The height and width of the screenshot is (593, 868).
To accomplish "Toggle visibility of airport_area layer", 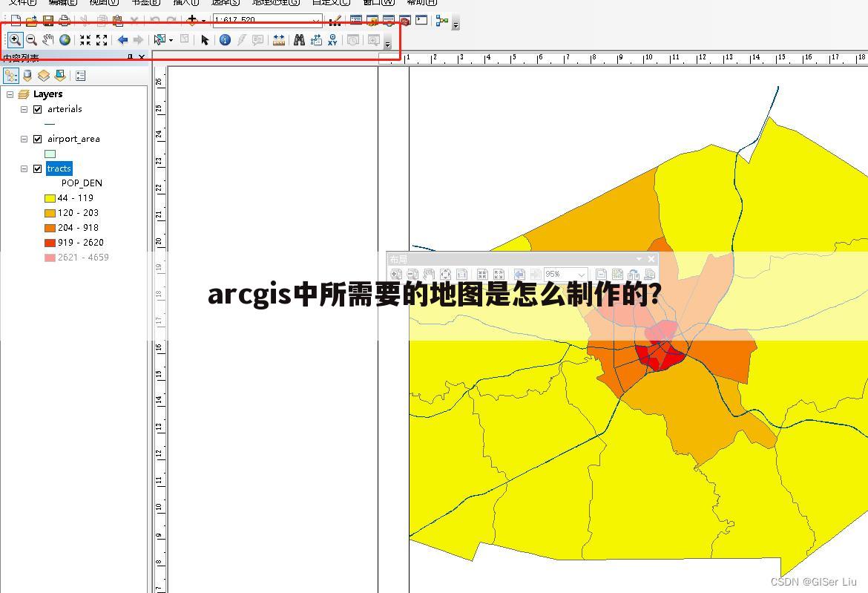I will 38,139.
